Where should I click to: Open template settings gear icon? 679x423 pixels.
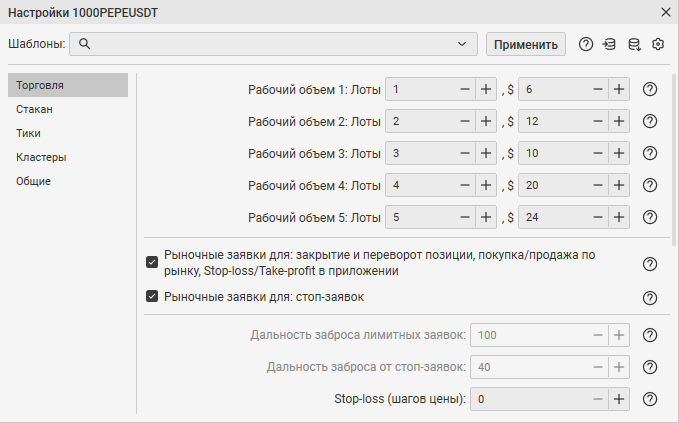[x=658, y=44]
